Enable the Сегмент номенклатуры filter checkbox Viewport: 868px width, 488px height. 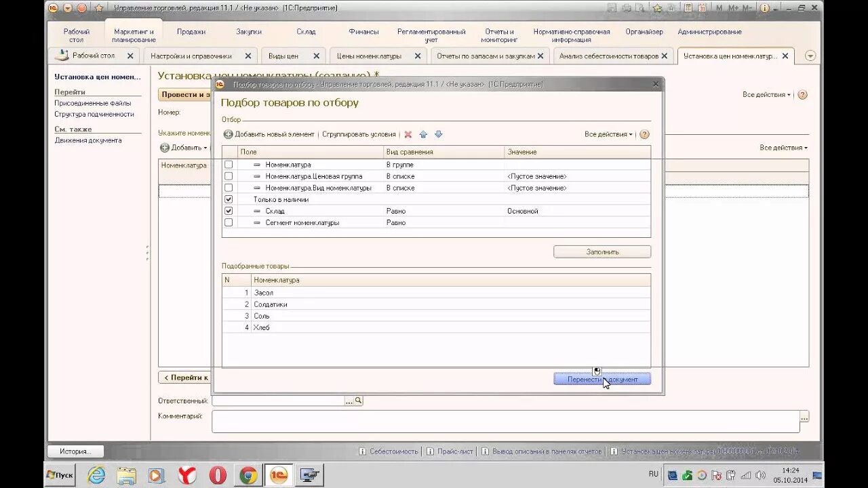(229, 222)
